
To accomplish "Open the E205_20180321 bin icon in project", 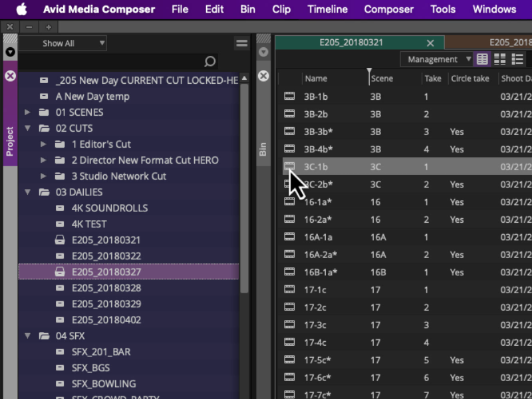I will [x=60, y=240].
